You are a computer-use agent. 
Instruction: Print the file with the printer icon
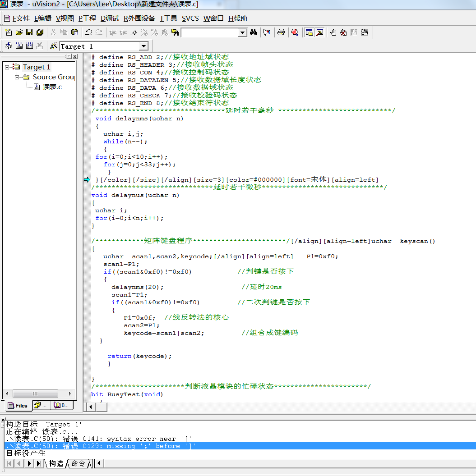pyautogui.click(x=281, y=32)
